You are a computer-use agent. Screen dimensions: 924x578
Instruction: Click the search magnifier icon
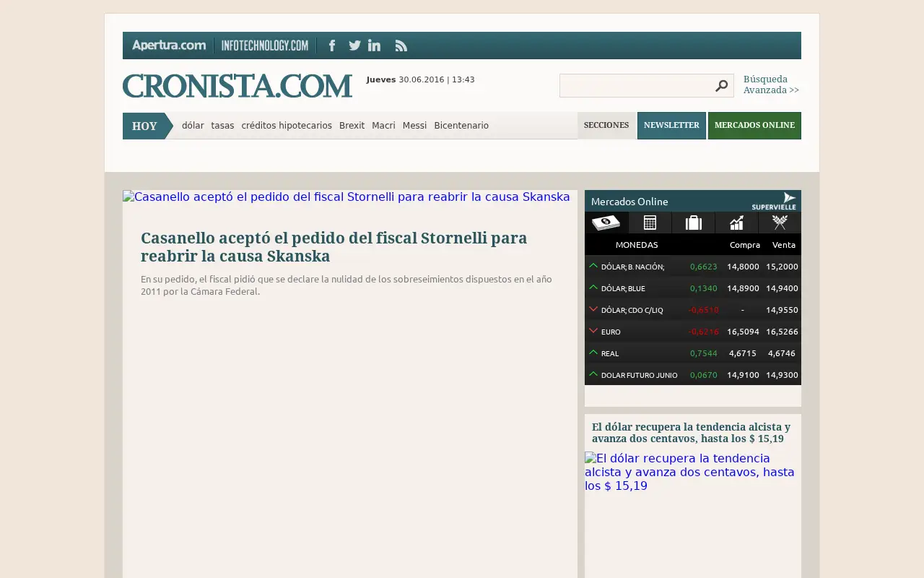coord(721,86)
